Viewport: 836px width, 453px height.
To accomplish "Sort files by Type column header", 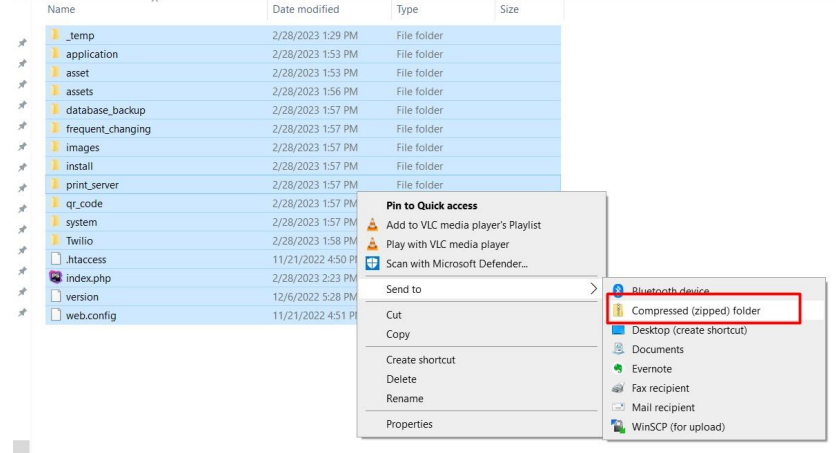I will coord(407,9).
